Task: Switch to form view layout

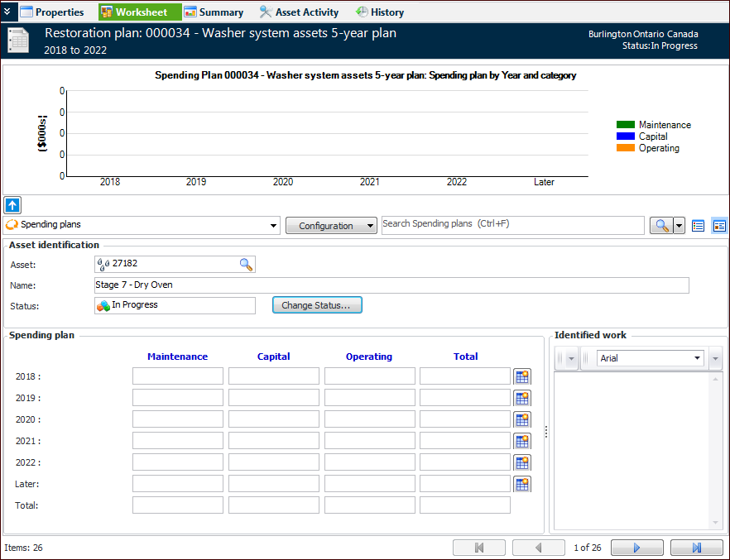Action: (x=718, y=226)
